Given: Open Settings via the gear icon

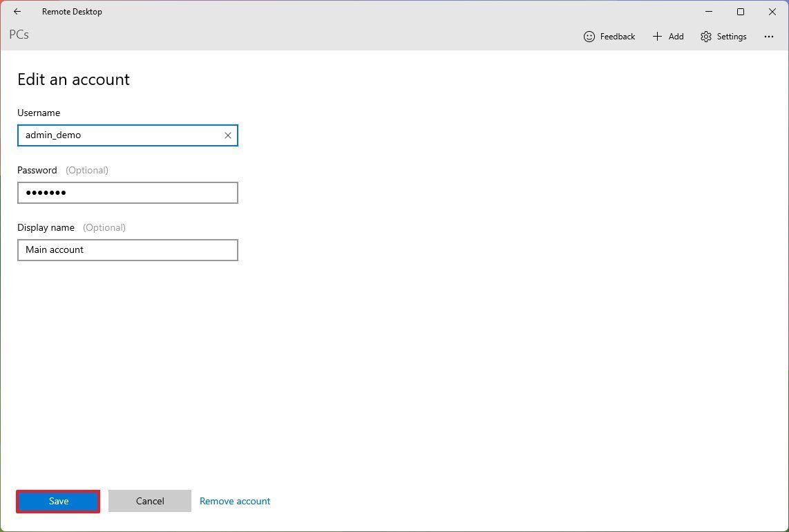Looking at the screenshot, I should pos(705,36).
